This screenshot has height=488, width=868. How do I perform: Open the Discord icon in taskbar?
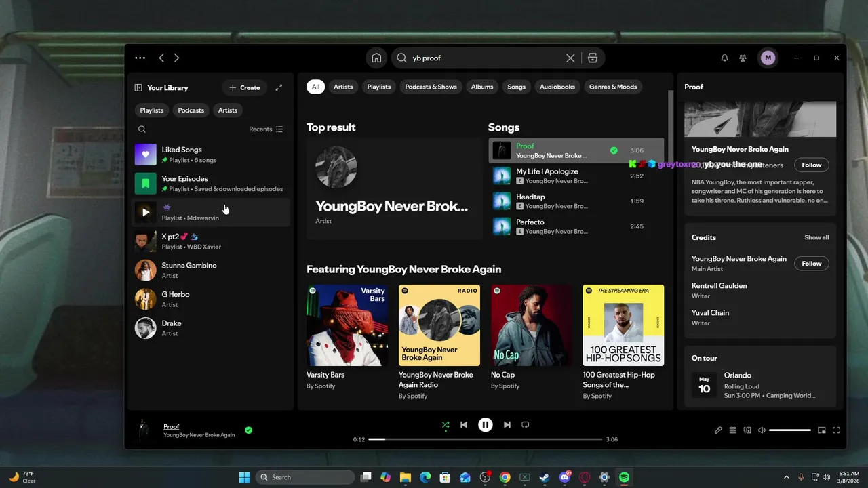click(565, 477)
